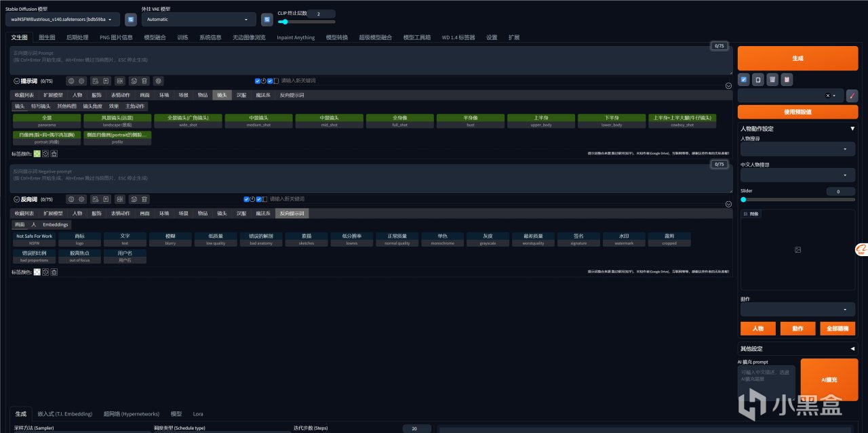
Task: Refresh the Stable Diffusion model list
Action: pyautogui.click(x=131, y=19)
